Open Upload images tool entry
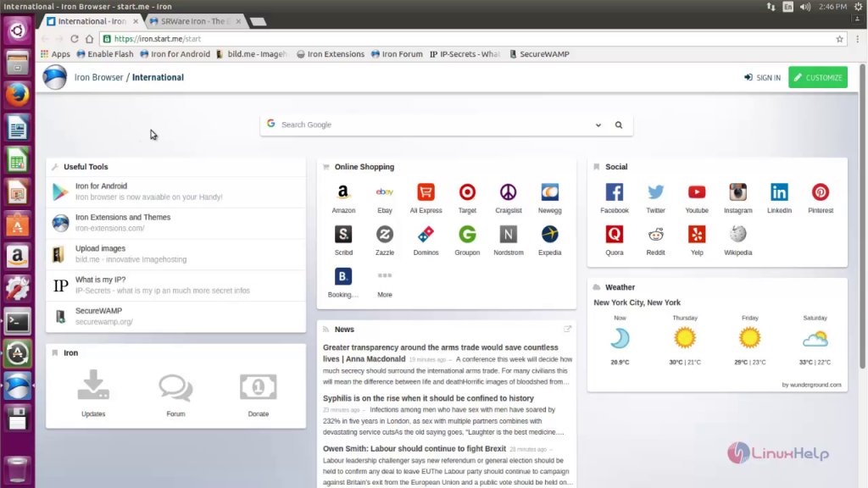This screenshot has height=488, width=868. pyautogui.click(x=176, y=254)
